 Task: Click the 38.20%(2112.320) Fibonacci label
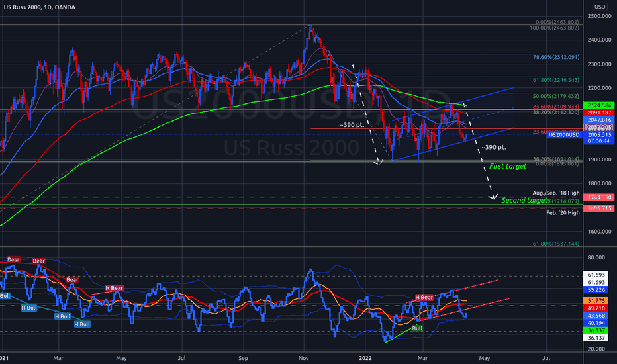click(556, 112)
